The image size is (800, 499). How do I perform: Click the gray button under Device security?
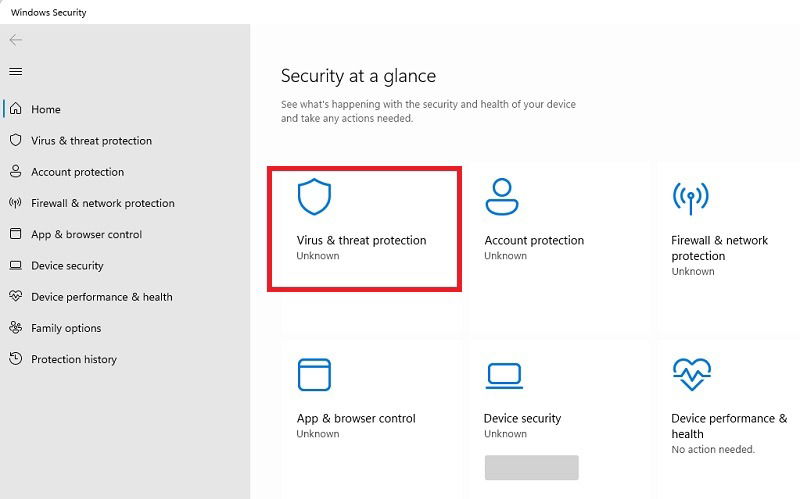click(x=532, y=467)
